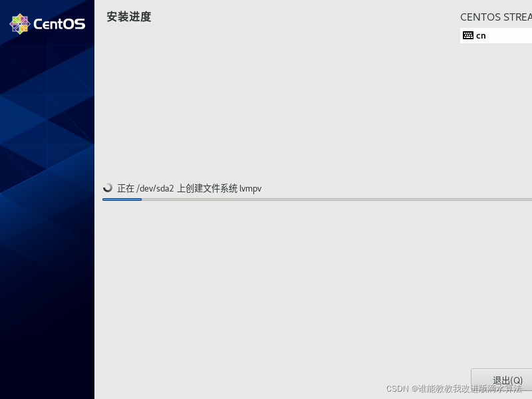Click the keyboard layout icon next to cn
The width and height of the screenshot is (532, 399).
click(468, 35)
